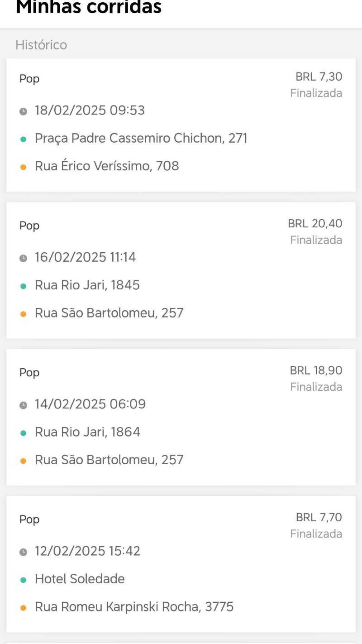This screenshot has height=644, width=362.
Task: Tap the Hotel Soledade pickup location
Action: (80, 579)
